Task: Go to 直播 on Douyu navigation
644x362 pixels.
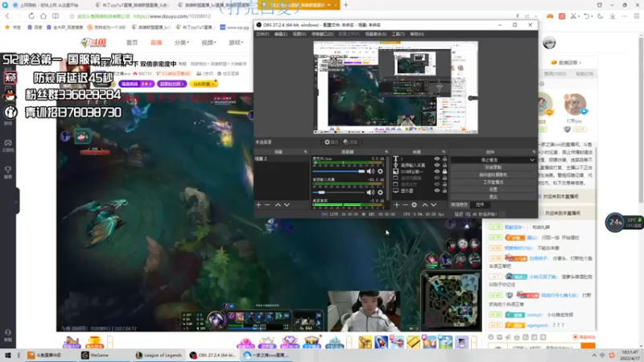Action: pos(156,43)
